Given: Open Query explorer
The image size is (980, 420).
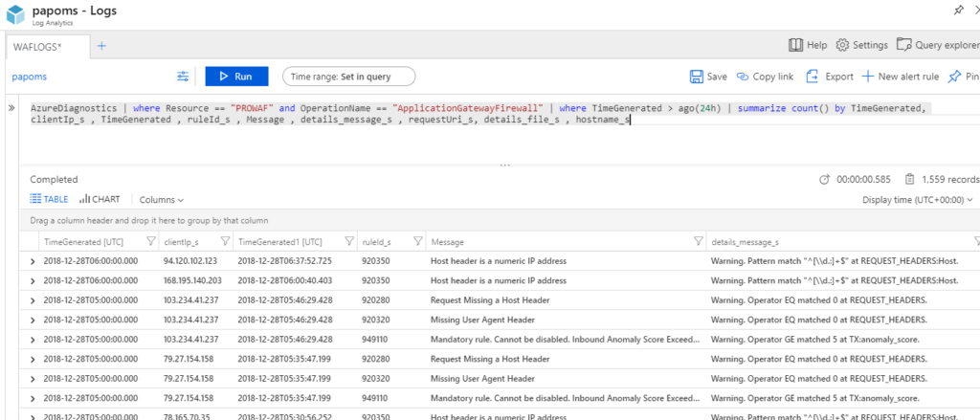Looking at the screenshot, I should [938, 45].
